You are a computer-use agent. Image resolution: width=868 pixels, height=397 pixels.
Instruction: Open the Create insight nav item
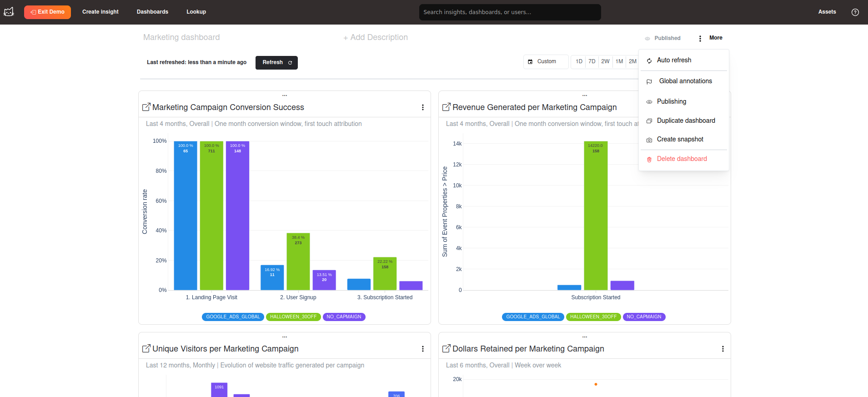pos(100,12)
